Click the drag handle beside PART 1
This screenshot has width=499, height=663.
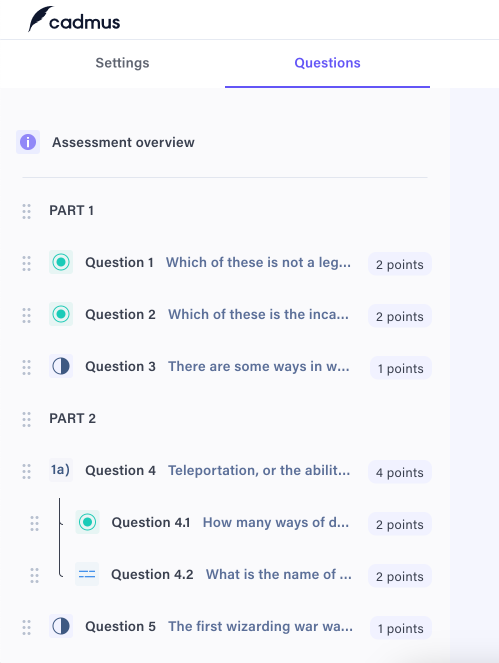pos(26,211)
